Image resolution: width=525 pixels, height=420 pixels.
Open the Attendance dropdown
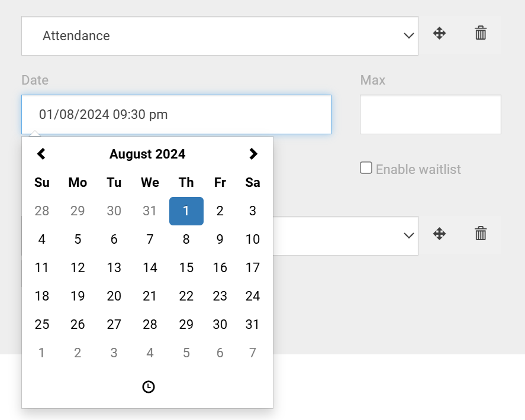click(220, 36)
